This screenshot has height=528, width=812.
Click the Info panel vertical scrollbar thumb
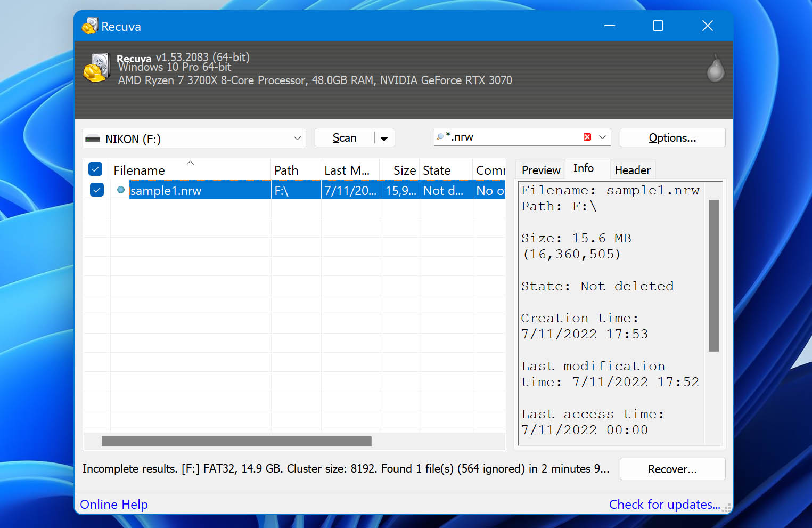tap(713, 275)
